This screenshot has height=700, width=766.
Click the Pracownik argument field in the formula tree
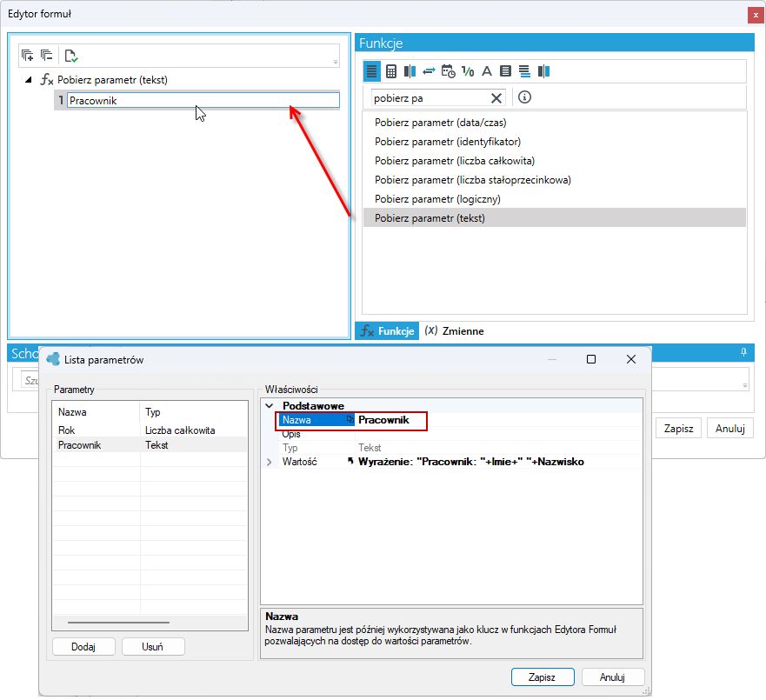tap(203, 101)
